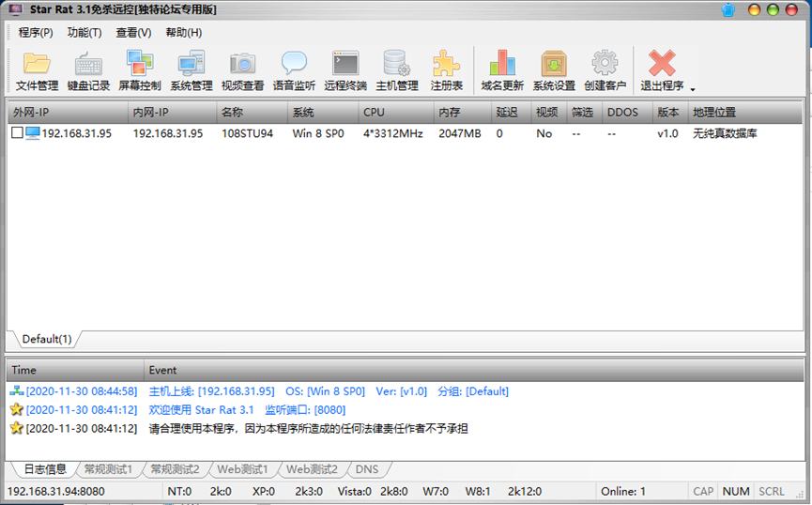Click the 地理位置 column header

point(745,113)
